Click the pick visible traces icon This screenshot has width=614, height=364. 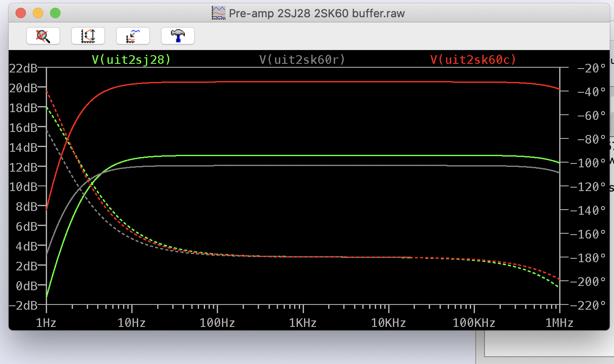pos(133,36)
